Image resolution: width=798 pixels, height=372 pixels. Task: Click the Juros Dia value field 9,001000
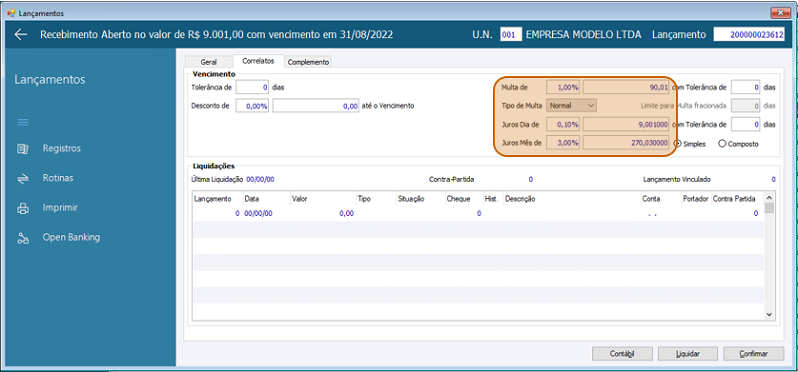626,125
